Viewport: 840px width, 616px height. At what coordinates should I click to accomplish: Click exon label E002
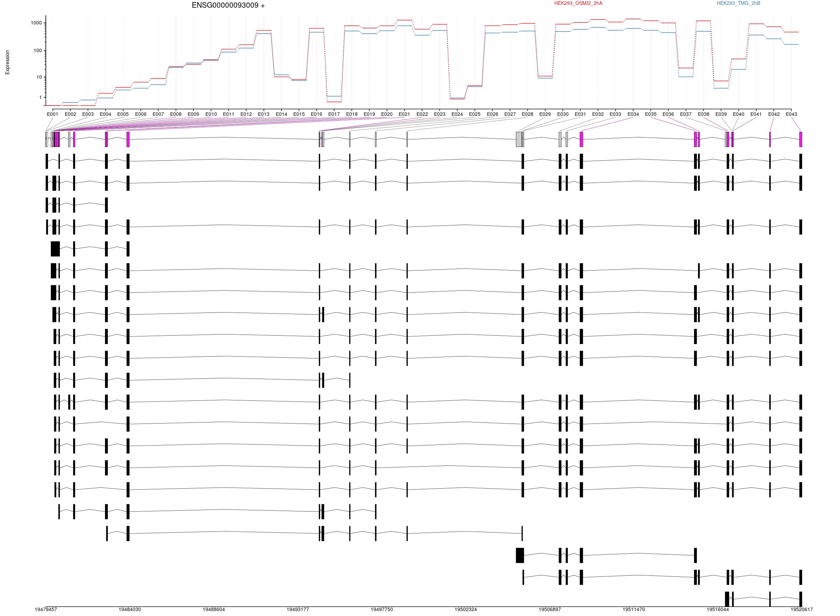coord(70,114)
